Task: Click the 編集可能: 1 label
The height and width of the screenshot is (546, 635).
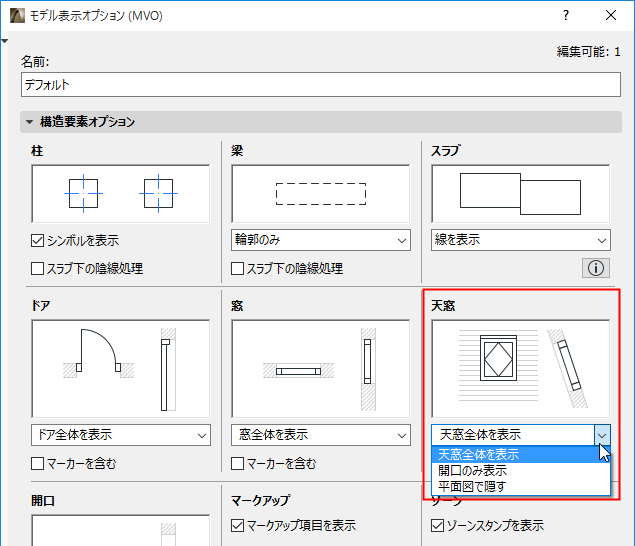Action: tap(588, 52)
